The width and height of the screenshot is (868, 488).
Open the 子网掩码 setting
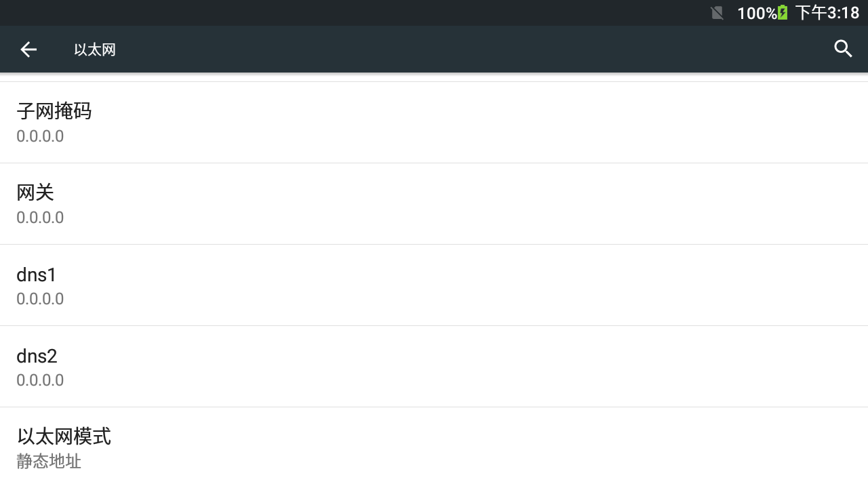pyautogui.click(x=434, y=123)
